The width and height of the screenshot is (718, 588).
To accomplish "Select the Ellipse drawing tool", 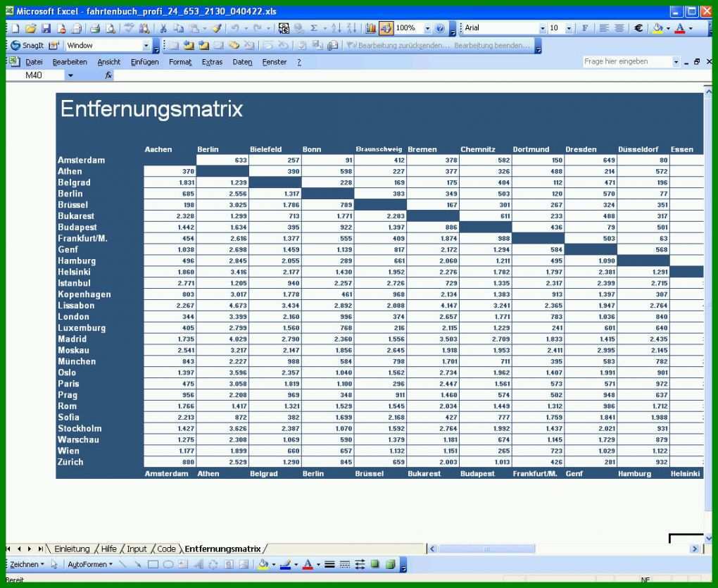I will pyautogui.click(x=168, y=564).
